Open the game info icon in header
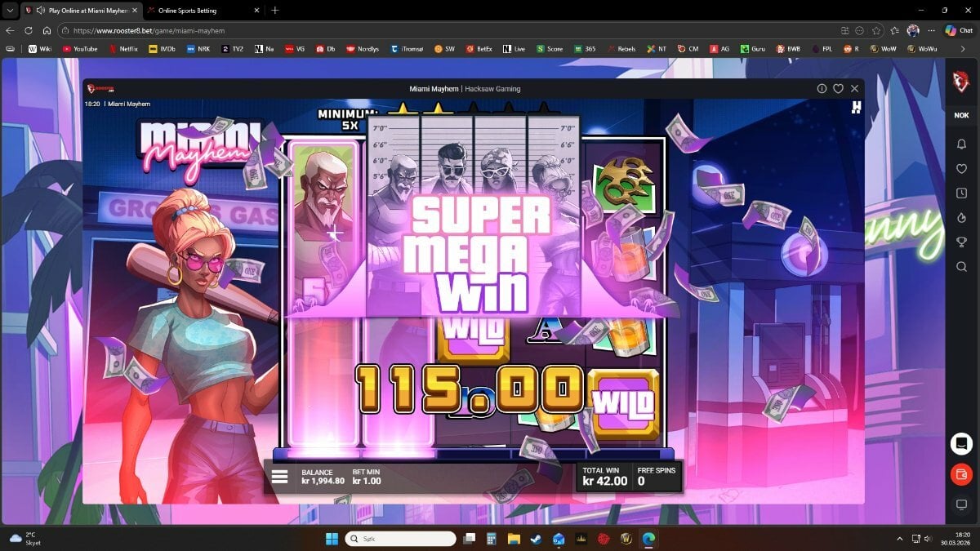Screen dimensions: 980x551 pos(822,88)
